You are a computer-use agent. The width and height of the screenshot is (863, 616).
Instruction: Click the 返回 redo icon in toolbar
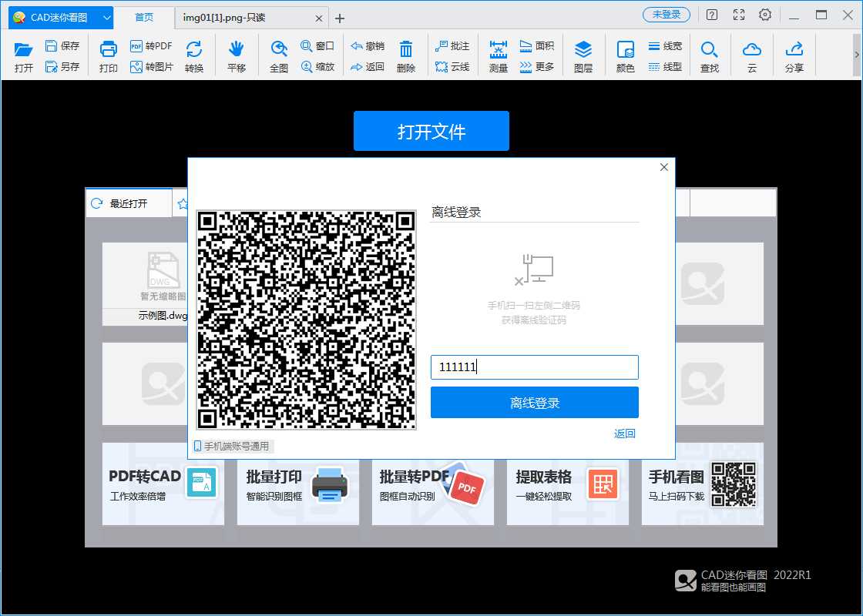pos(368,66)
